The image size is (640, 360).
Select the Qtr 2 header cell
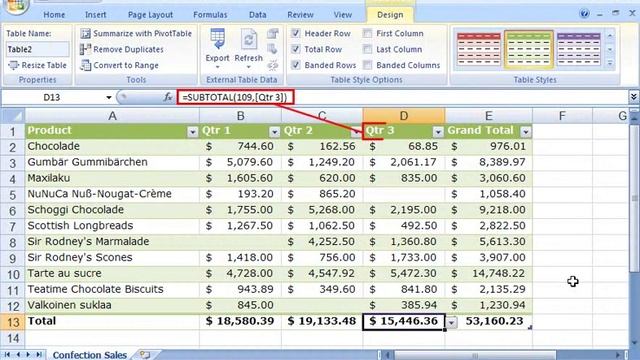322,131
